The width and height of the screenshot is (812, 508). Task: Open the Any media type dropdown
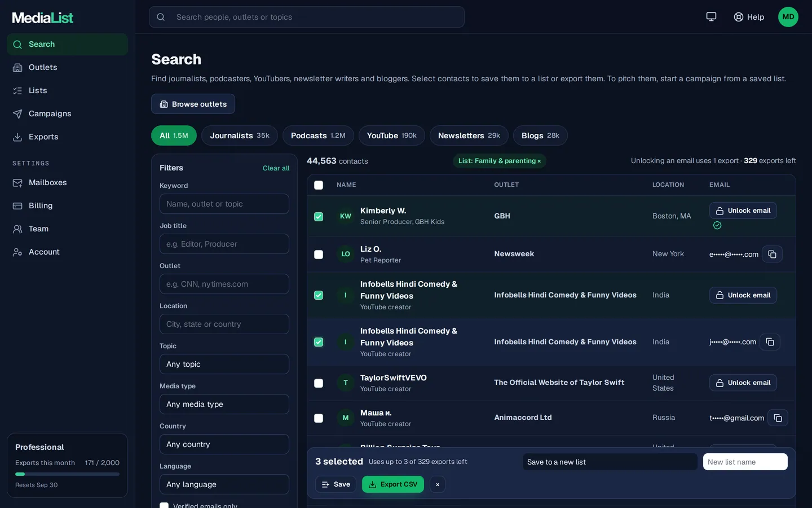click(x=224, y=404)
